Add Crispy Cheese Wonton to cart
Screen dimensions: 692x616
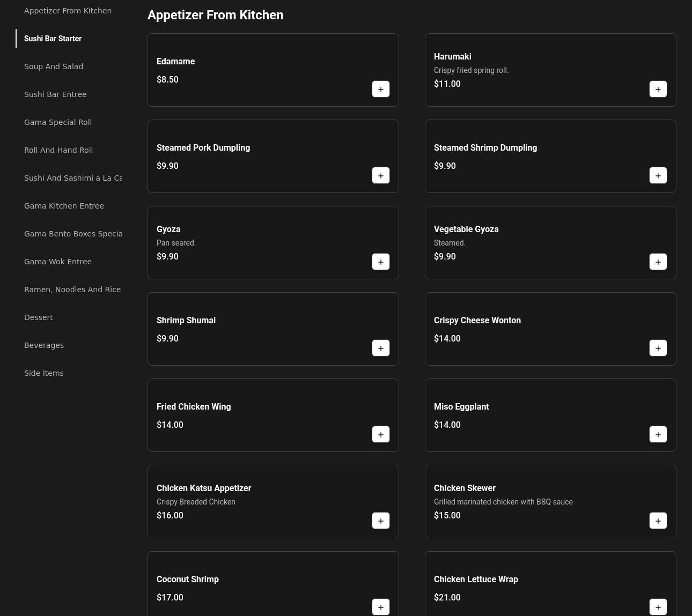pyautogui.click(x=658, y=348)
